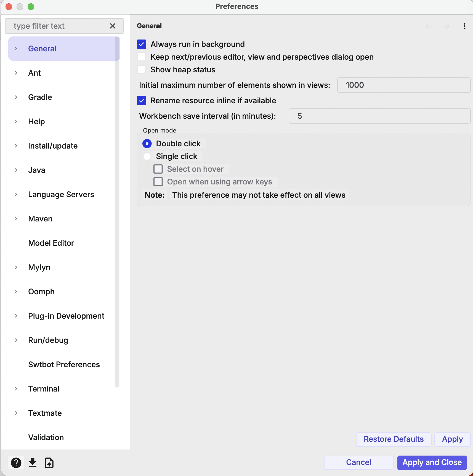
Task: Expand the Maven category chevron
Action: point(16,219)
